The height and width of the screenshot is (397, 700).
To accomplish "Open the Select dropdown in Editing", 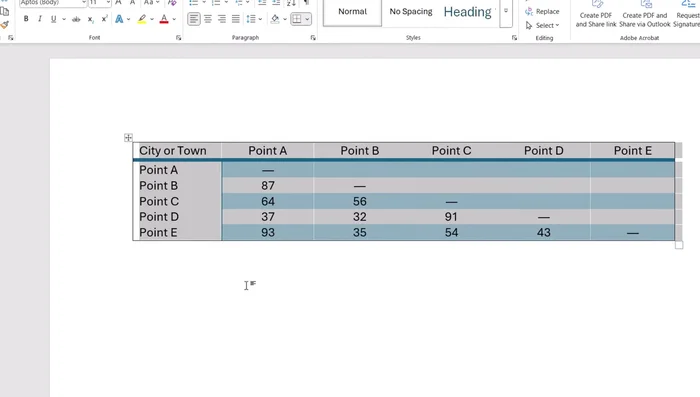I will click(x=542, y=25).
